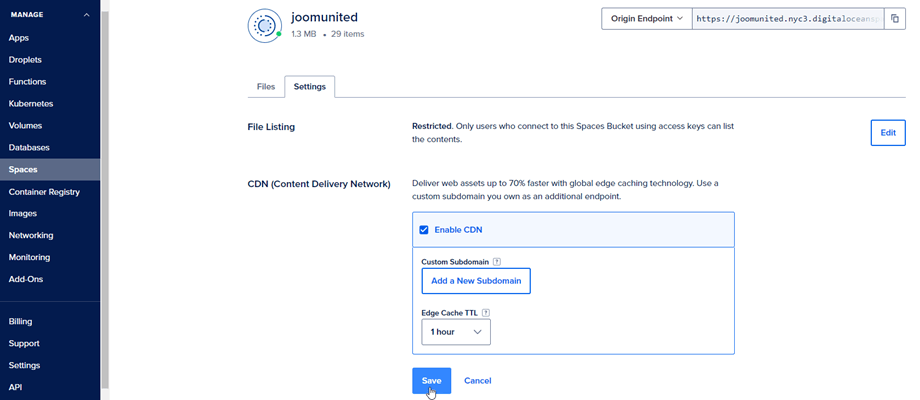Image resolution: width=920 pixels, height=400 pixels.
Task: Collapse the Manage sidebar section
Action: (86, 15)
